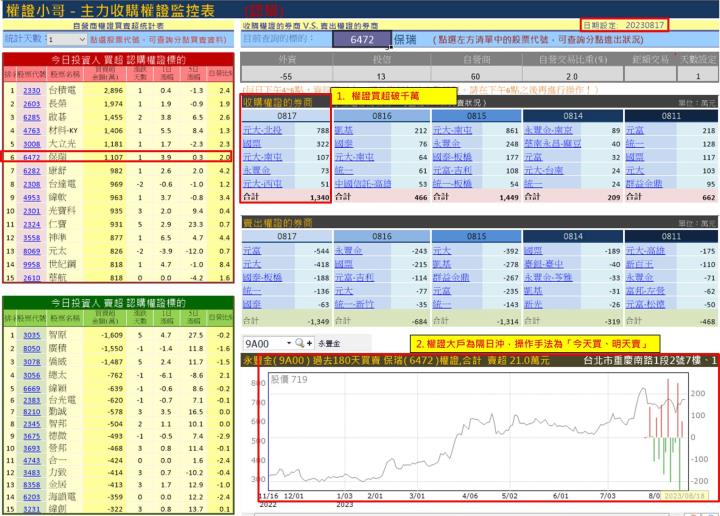
Task: Open stock code link 8069
Action: coord(32,251)
